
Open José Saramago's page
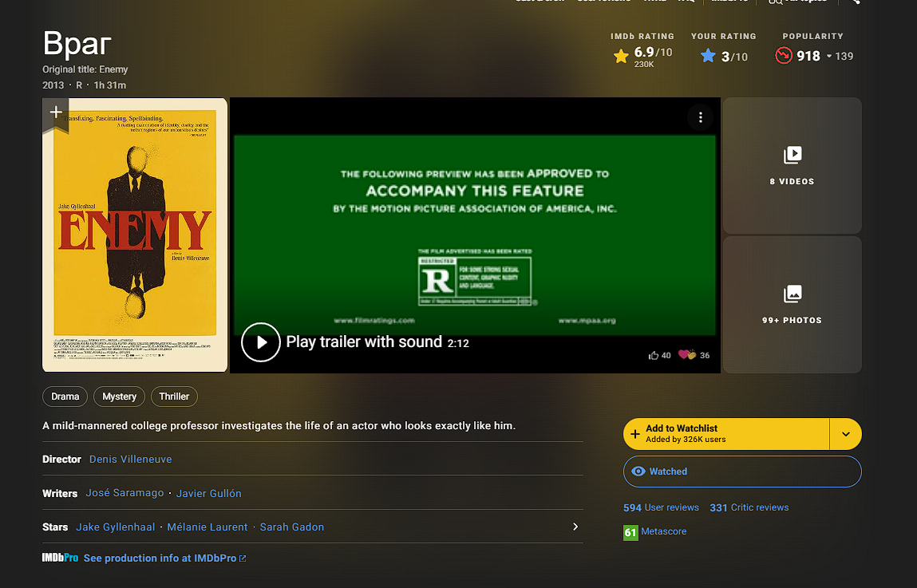pos(125,493)
